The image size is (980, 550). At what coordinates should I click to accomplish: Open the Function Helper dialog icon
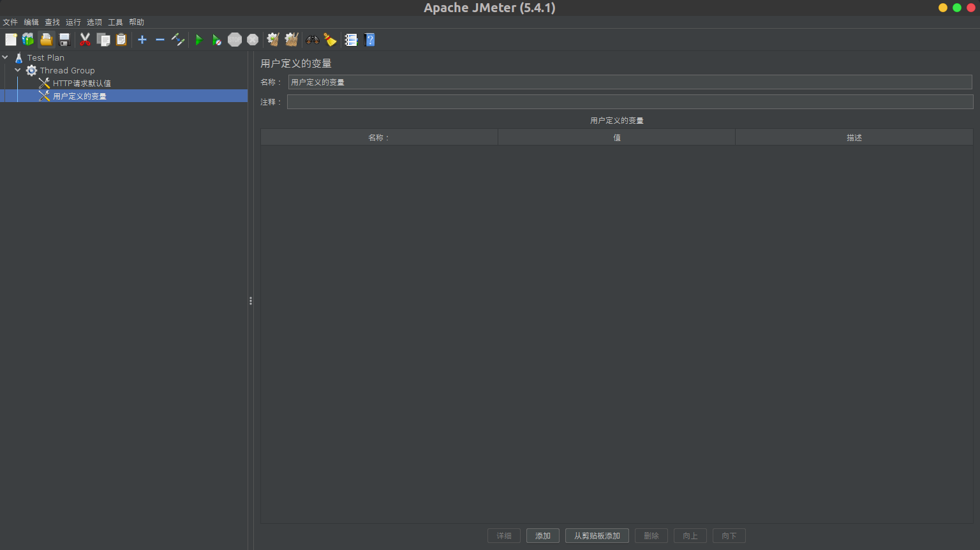pos(351,40)
